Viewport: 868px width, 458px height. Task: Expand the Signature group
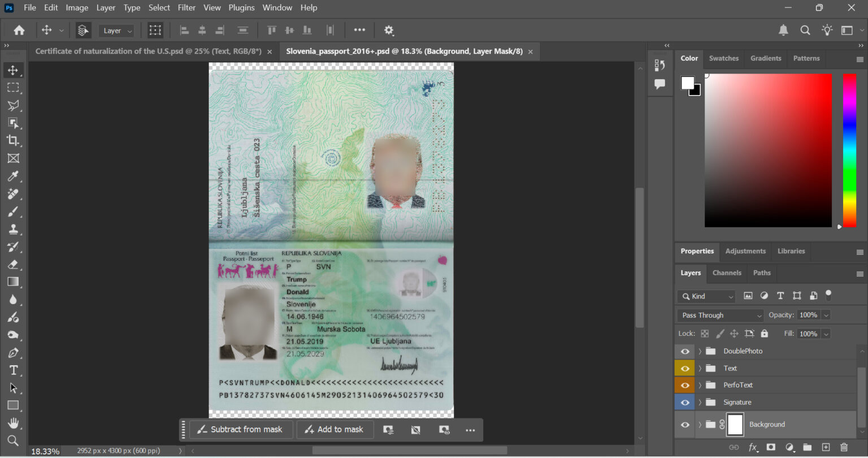(x=700, y=402)
